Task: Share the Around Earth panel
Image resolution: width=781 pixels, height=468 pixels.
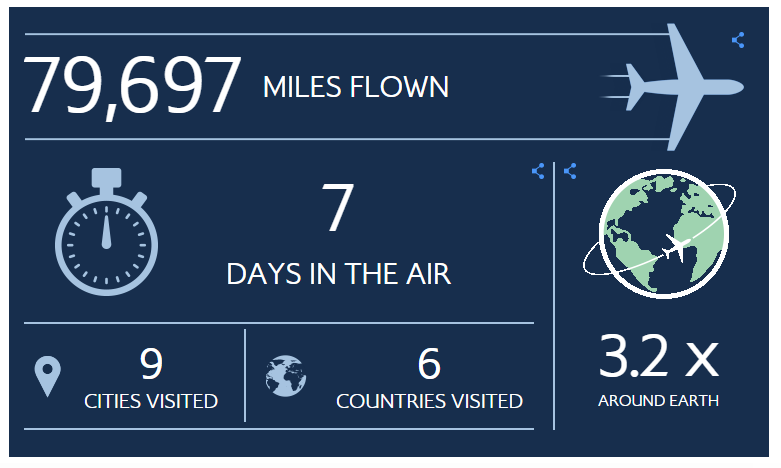Action: [570, 171]
